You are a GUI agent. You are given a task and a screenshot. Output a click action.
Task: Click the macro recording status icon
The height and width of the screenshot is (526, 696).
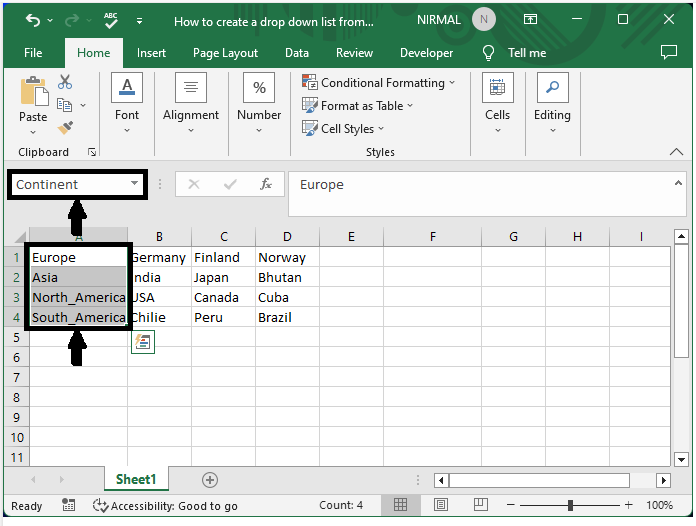(68, 505)
